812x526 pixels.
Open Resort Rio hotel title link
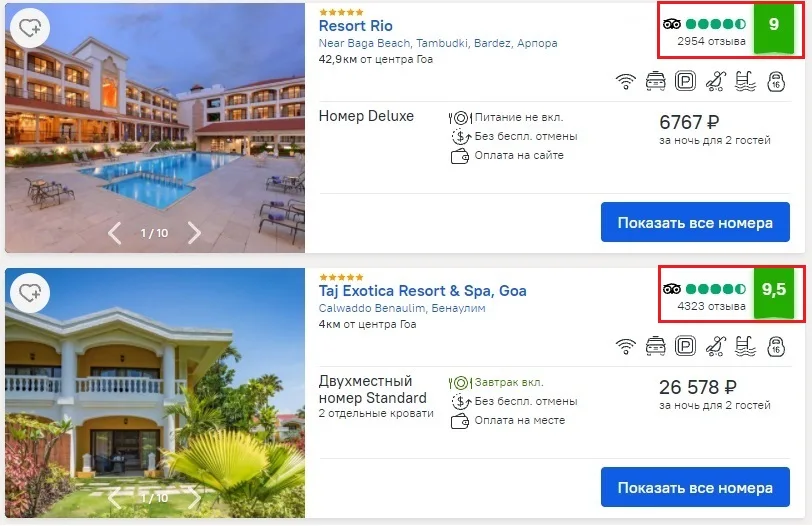point(355,26)
